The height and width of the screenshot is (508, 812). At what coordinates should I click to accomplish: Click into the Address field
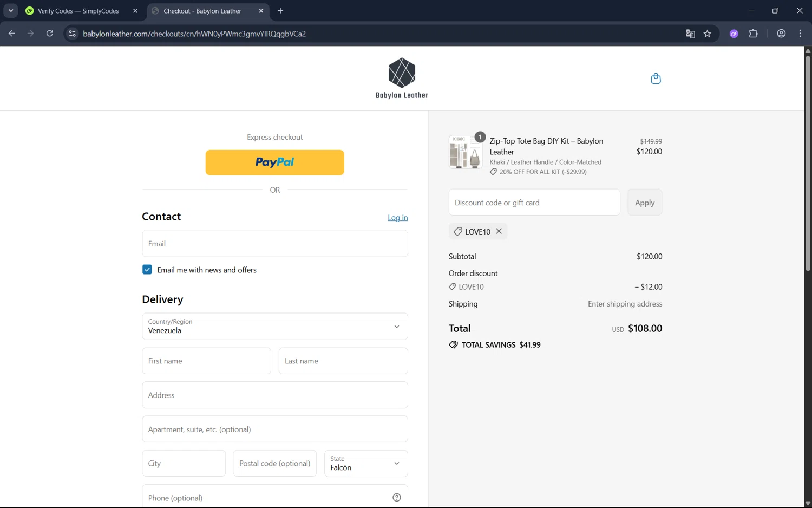[275, 395]
